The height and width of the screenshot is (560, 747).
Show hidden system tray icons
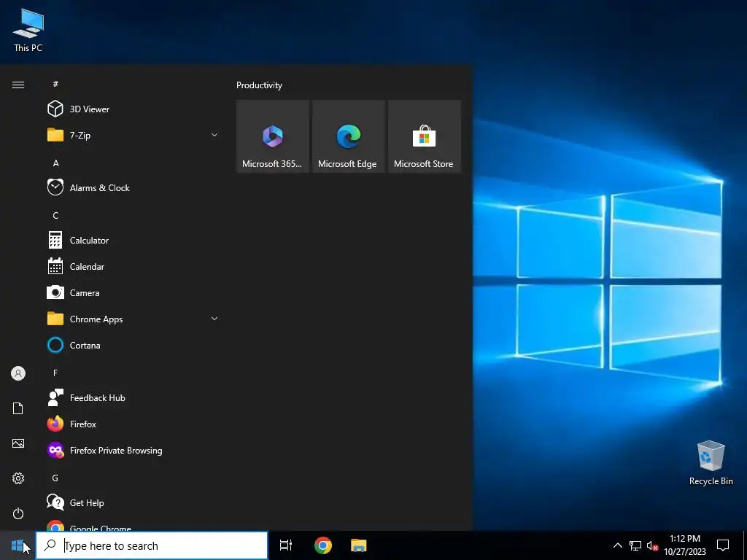point(617,545)
